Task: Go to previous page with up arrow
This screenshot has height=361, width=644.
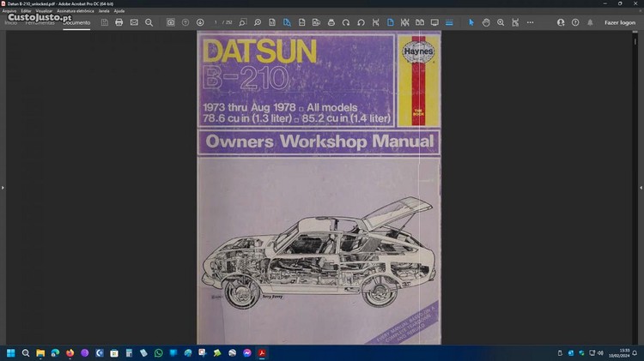Action: point(185,22)
